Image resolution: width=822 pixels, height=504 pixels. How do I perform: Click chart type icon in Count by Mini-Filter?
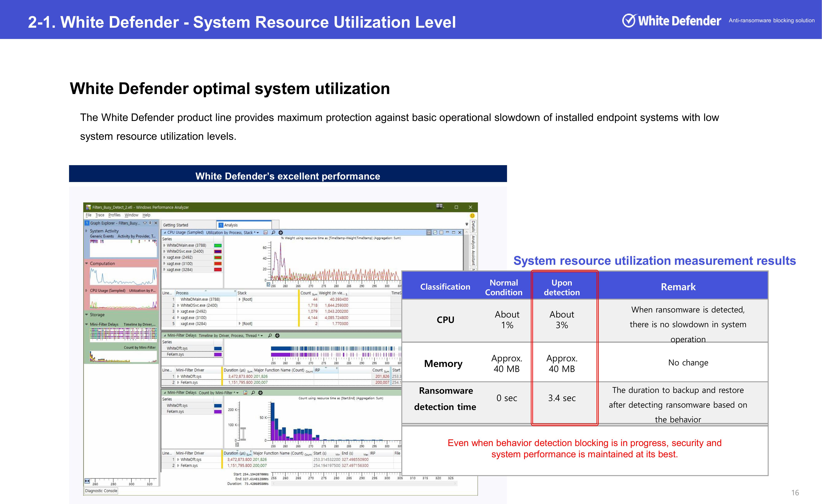[x=245, y=393]
